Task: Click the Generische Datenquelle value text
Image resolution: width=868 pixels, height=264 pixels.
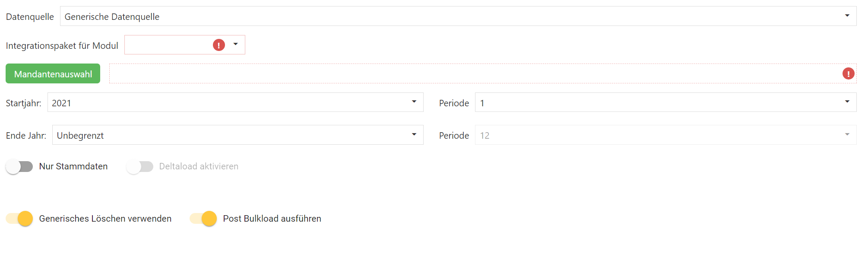Action: click(x=112, y=17)
